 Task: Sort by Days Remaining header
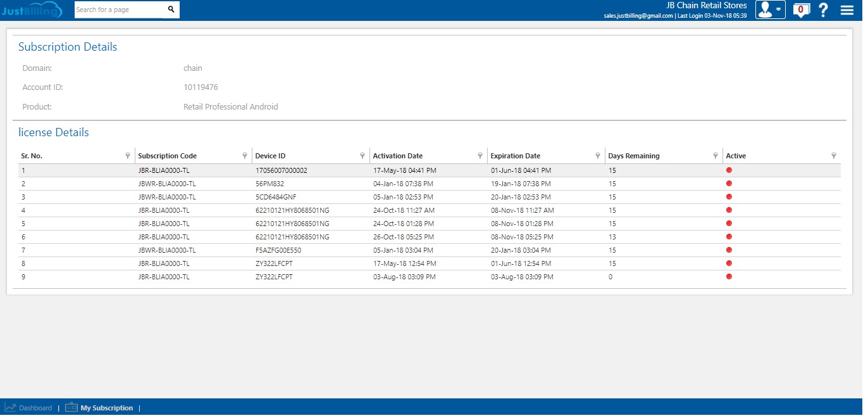[x=634, y=156]
